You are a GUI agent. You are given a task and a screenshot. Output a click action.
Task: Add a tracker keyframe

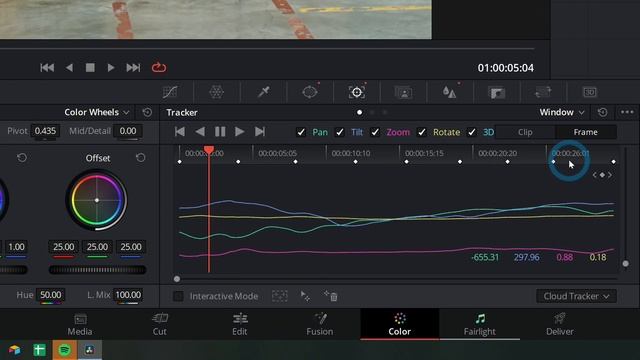coord(602,175)
